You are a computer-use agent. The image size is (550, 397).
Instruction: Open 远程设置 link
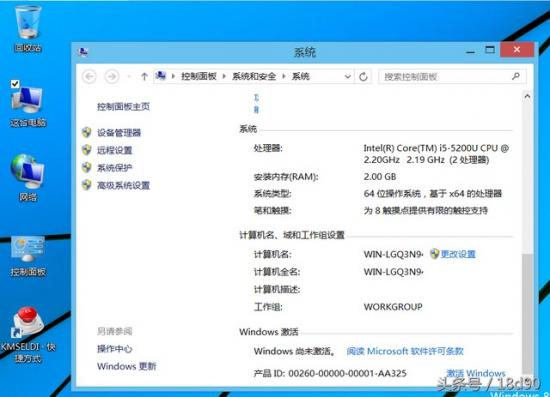pos(115,150)
